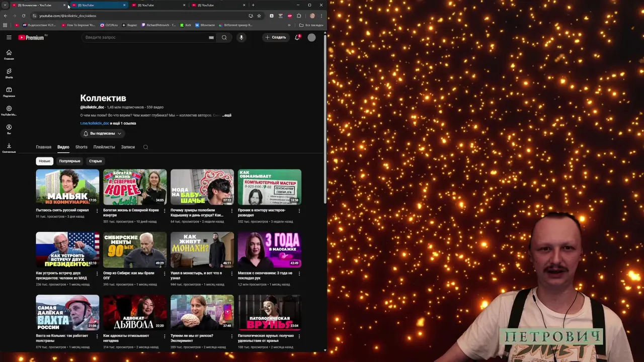The height and width of the screenshot is (362, 644).
Task: Open the Адвокат дьявола thumbnail
Action: [135, 313]
